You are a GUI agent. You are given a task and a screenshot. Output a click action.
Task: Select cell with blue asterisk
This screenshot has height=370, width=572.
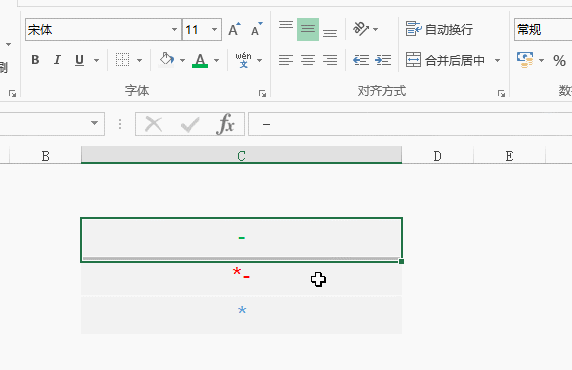pyautogui.click(x=241, y=315)
